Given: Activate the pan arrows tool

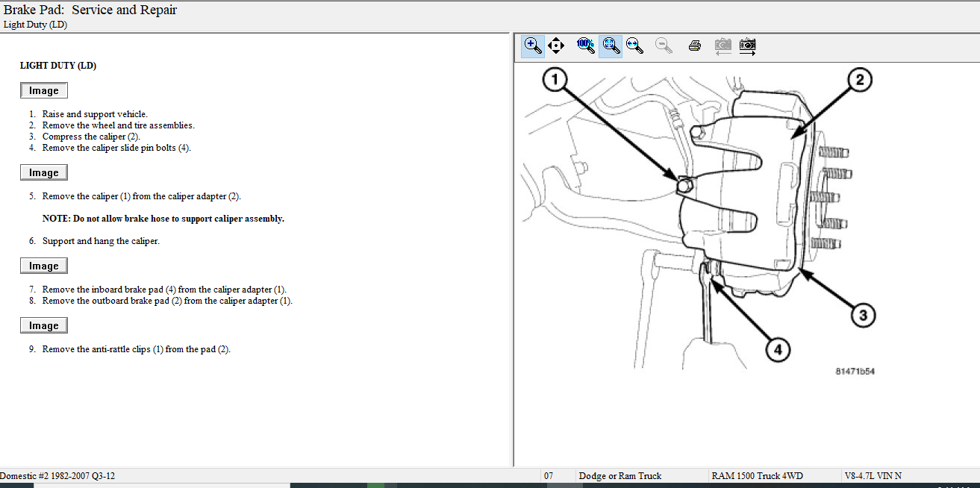Looking at the screenshot, I should tap(556, 46).
